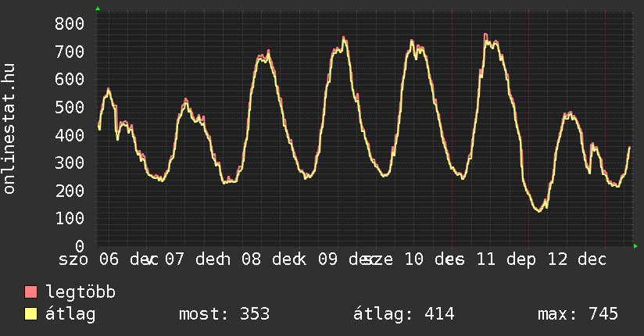Viewport: 644px width, 336px height.
Task: Click the 500 y-axis label
Action: [x=69, y=107]
